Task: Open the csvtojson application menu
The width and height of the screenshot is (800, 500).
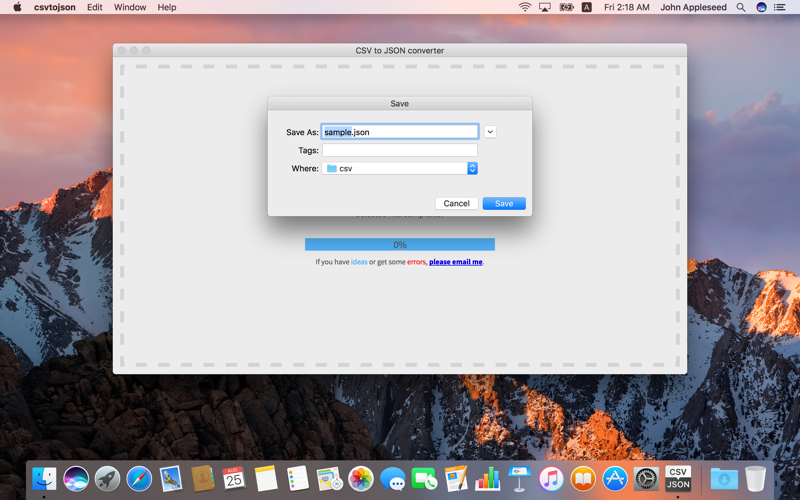Action: coord(55,7)
